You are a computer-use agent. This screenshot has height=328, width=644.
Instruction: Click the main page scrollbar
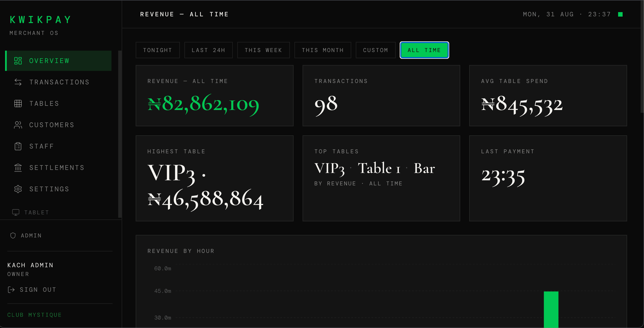(x=642, y=57)
